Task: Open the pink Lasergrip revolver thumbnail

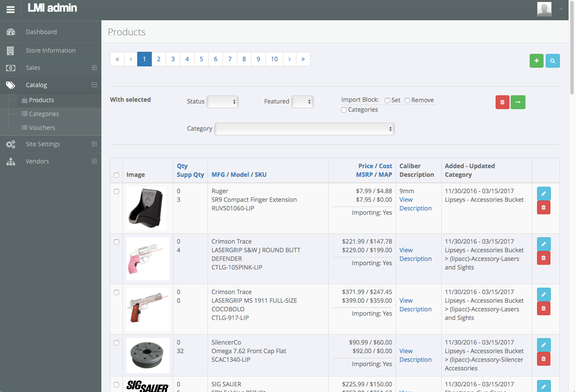Action: coord(148,259)
